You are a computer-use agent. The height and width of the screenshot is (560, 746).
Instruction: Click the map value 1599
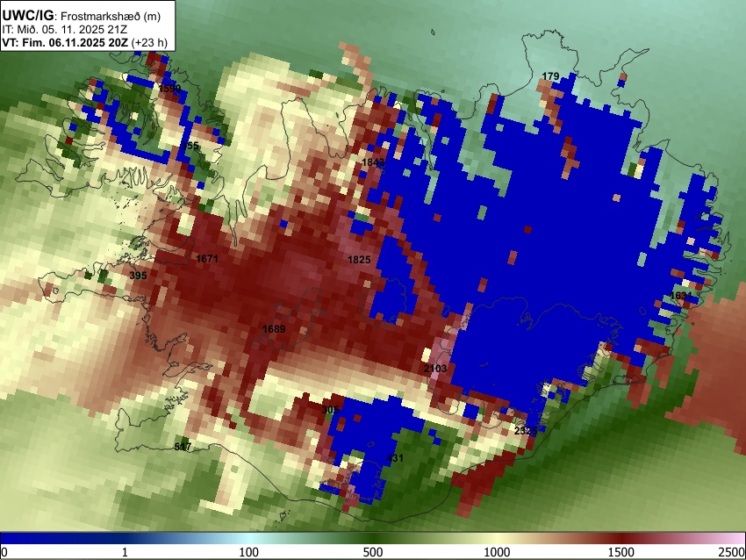pos(170,89)
